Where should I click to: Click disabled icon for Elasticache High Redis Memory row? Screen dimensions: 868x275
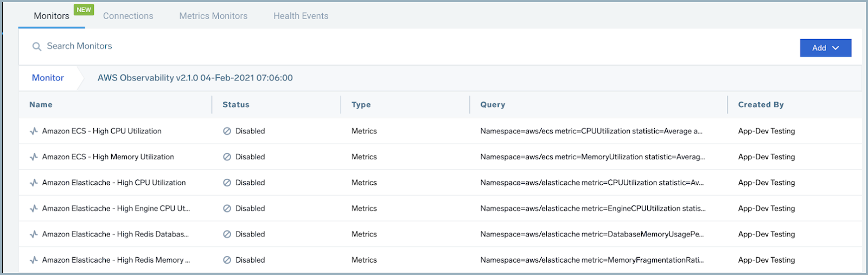point(227,260)
